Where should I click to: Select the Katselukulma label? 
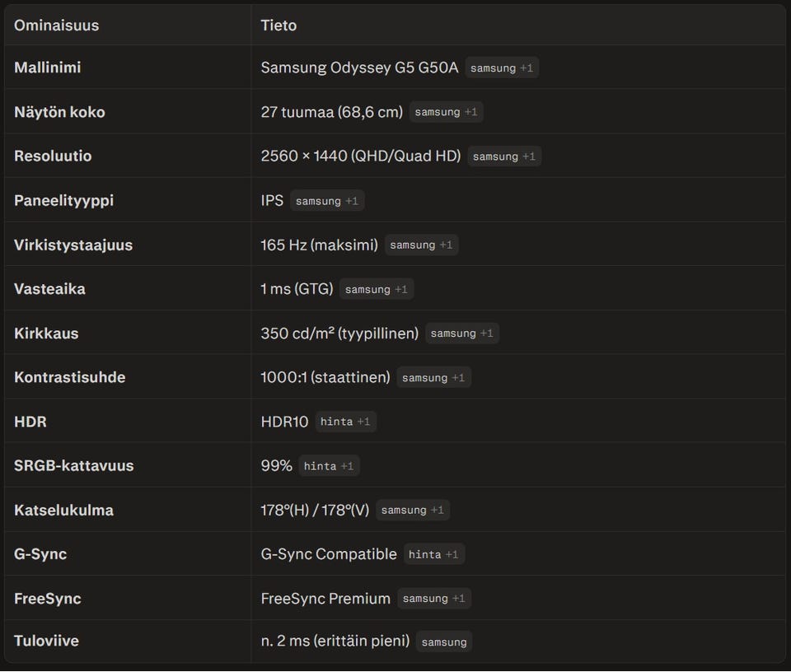tap(63, 510)
